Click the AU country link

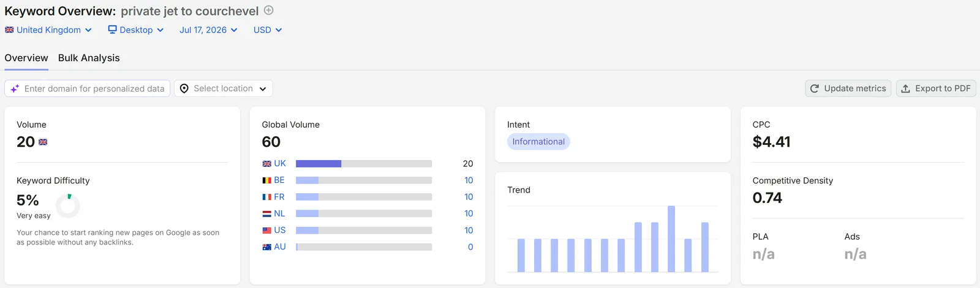click(280, 247)
